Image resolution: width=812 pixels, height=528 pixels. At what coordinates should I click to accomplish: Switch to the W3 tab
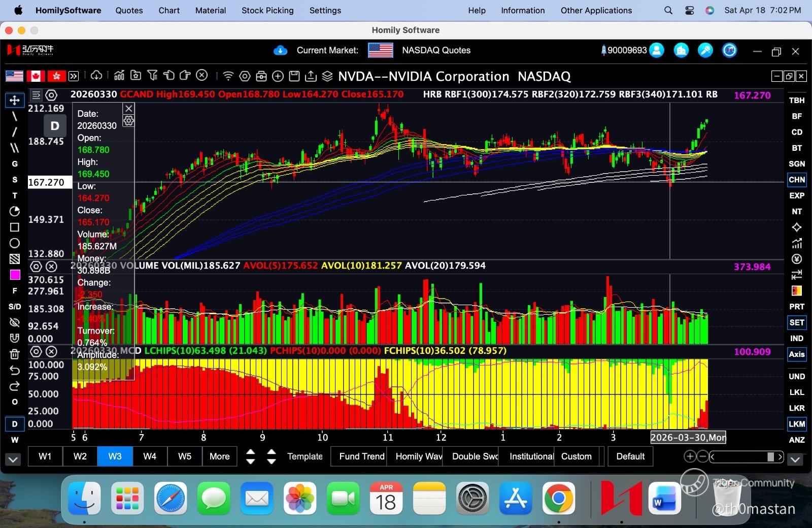[115, 456]
